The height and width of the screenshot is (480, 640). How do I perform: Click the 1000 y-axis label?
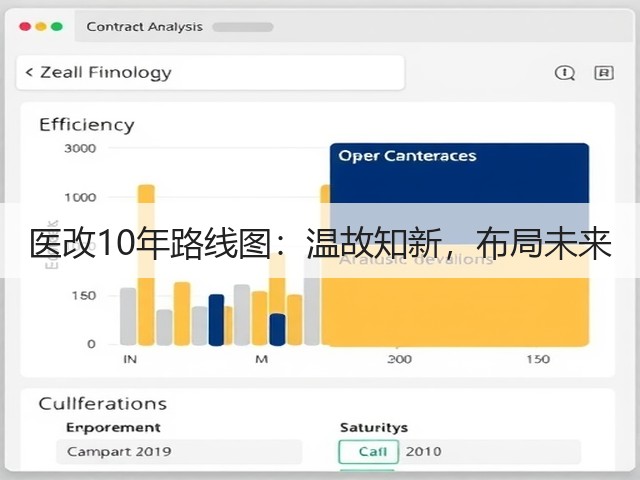(80, 198)
